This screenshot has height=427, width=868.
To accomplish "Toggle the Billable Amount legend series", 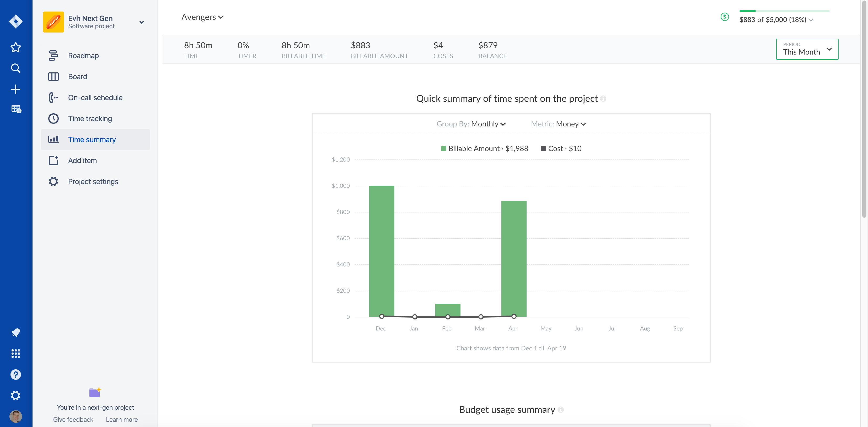I will (484, 149).
